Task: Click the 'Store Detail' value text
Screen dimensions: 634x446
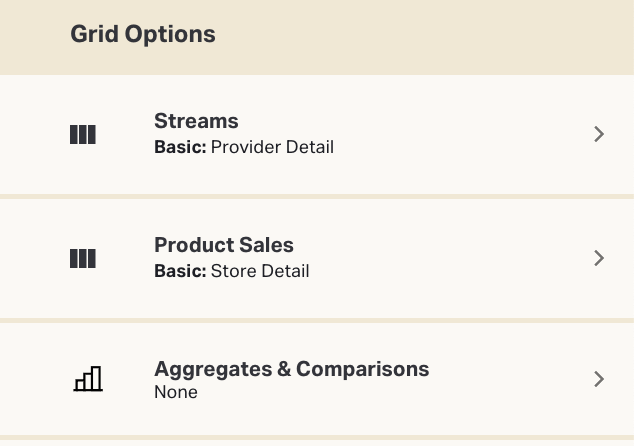Action: click(260, 271)
